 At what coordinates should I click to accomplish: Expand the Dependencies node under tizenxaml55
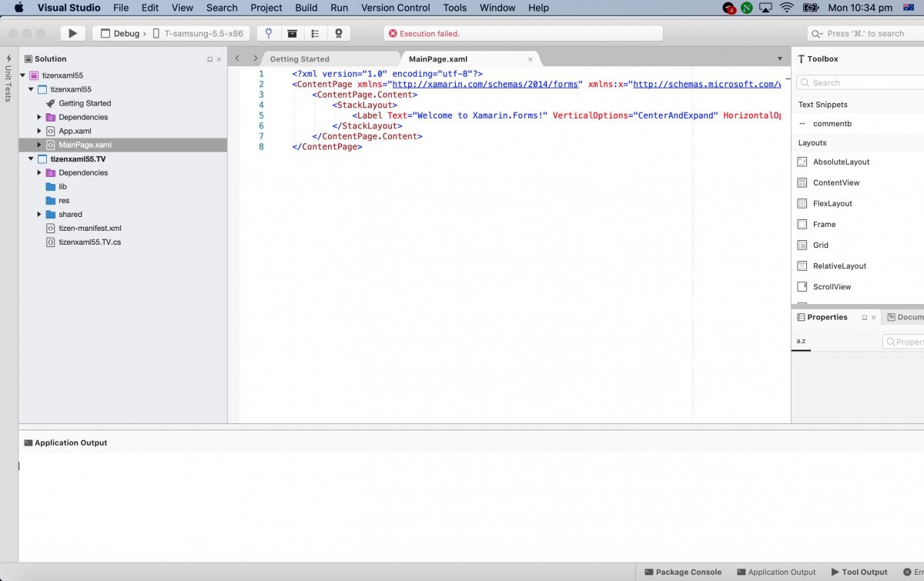click(x=39, y=118)
